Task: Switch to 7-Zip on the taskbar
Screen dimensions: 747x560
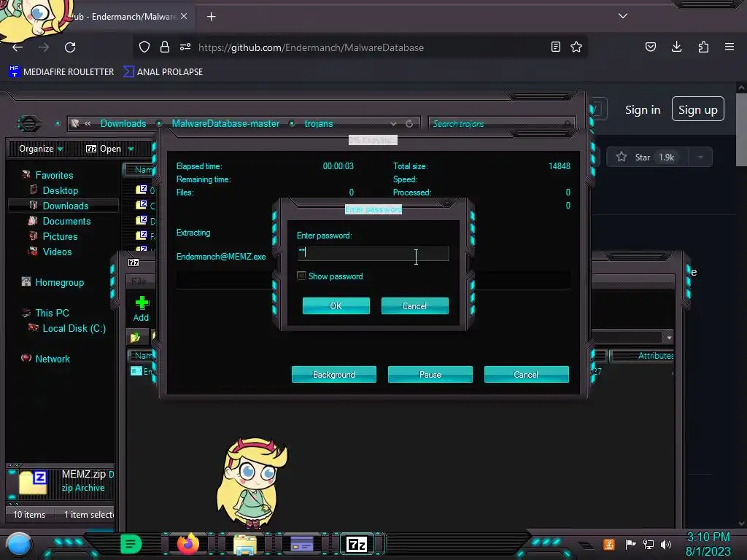Action: (x=357, y=544)
